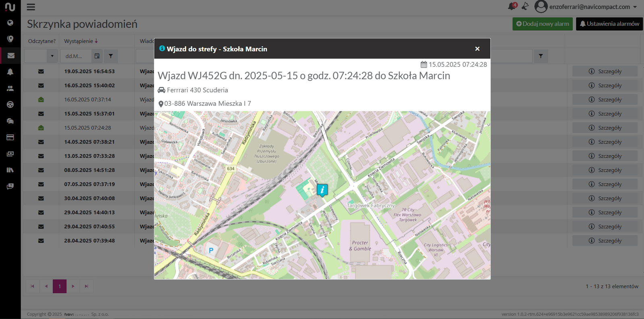Expand the Odczytane filter dropdown
This screenshot has width=644, height=319.
(x=52, y=56)
